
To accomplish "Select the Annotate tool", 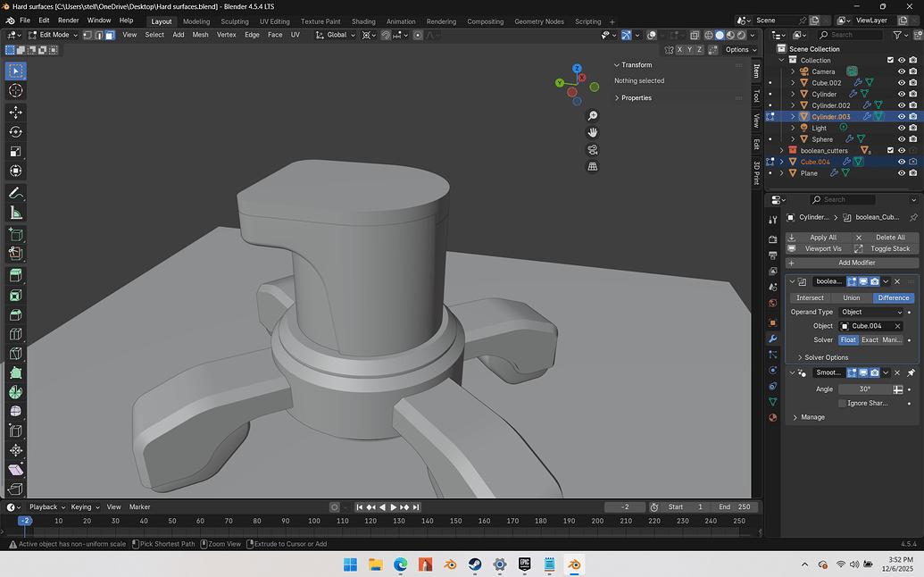I will click(16, 193).
